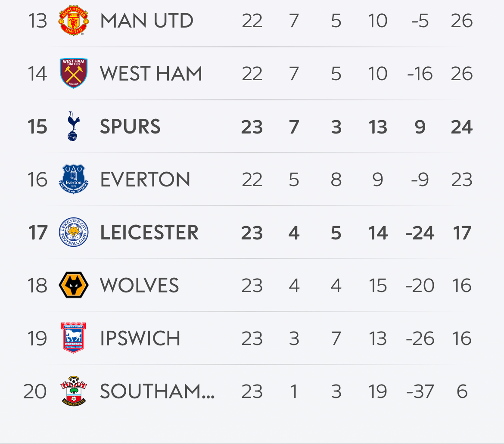Click Leicester's goal difference of -24

pyautogui.click(x=420, y=233)
